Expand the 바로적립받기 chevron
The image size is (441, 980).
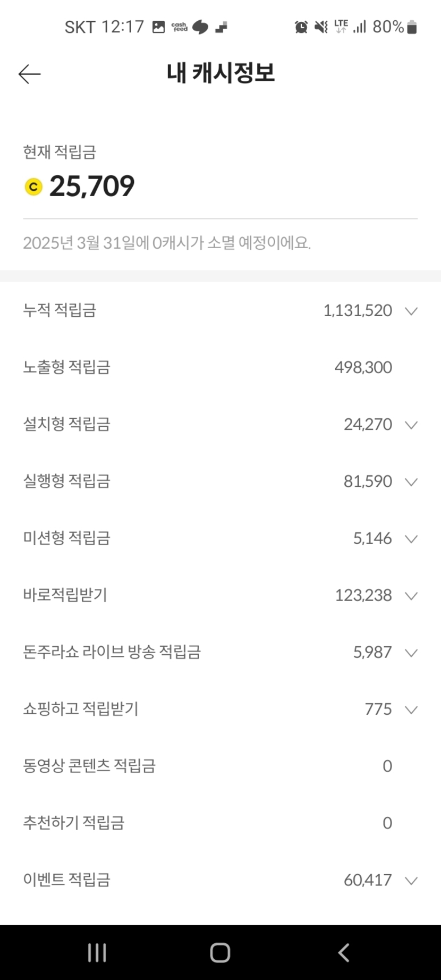click(411, 595)
